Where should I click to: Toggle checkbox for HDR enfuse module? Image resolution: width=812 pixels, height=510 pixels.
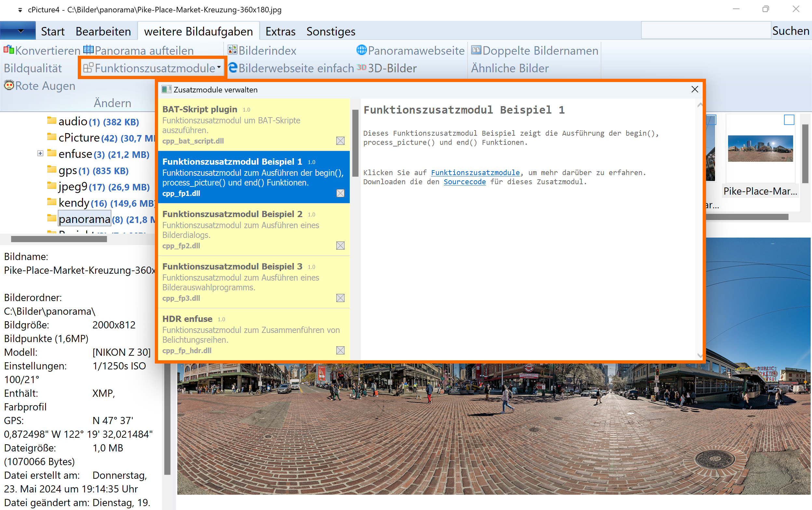340,351
